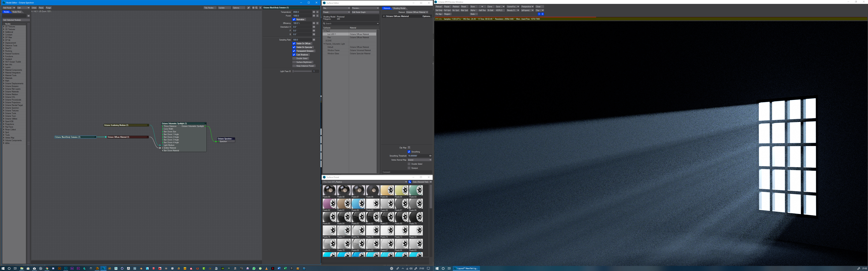The image size is (868, 271).
Task: Click the pan/move arrows icon in node editor
Action: point(253,8)
